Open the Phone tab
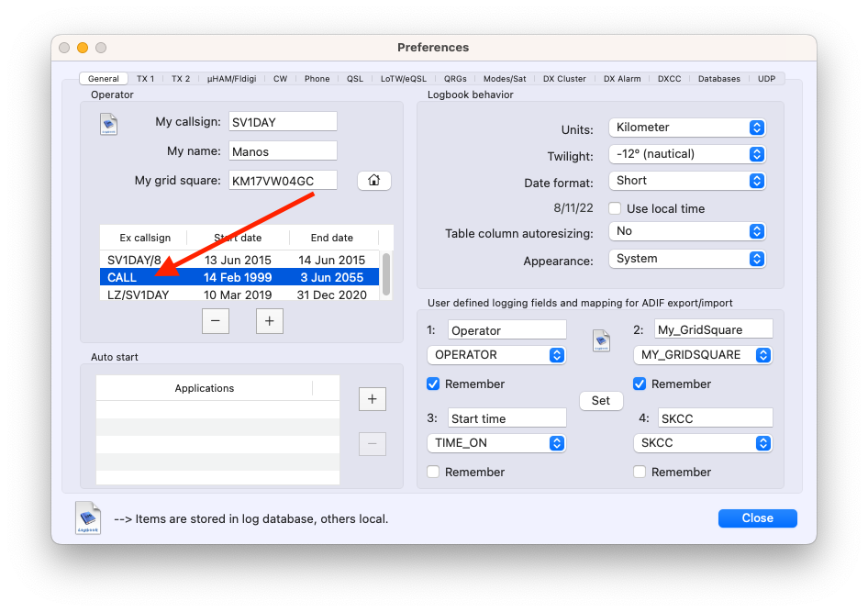Screen dimensions: 868x612 (317, 79)
